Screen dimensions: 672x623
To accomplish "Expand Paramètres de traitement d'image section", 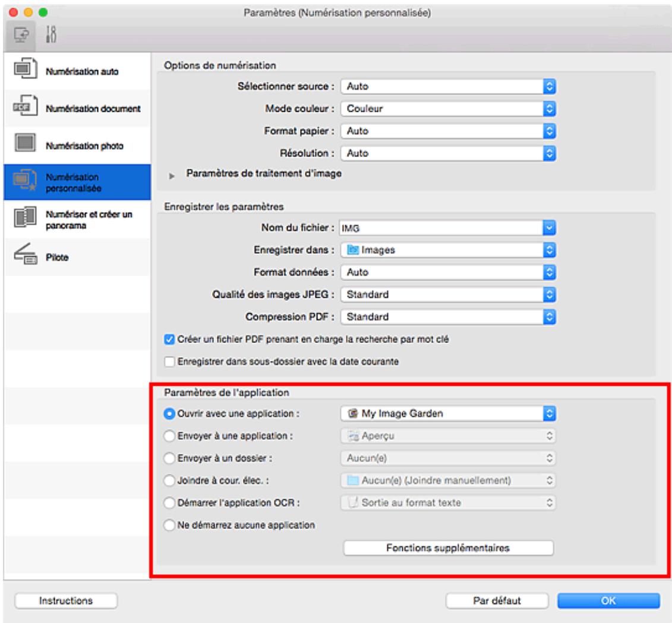I will (x=175, y=175).
